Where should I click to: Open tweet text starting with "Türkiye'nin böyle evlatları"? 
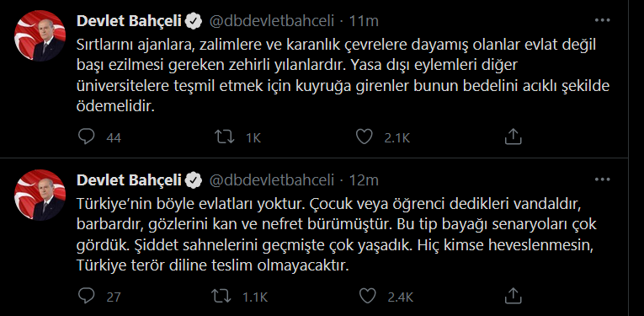337,235
